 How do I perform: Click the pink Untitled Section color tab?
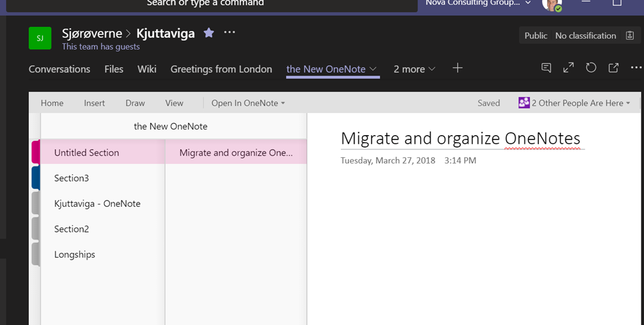(36, 152)
